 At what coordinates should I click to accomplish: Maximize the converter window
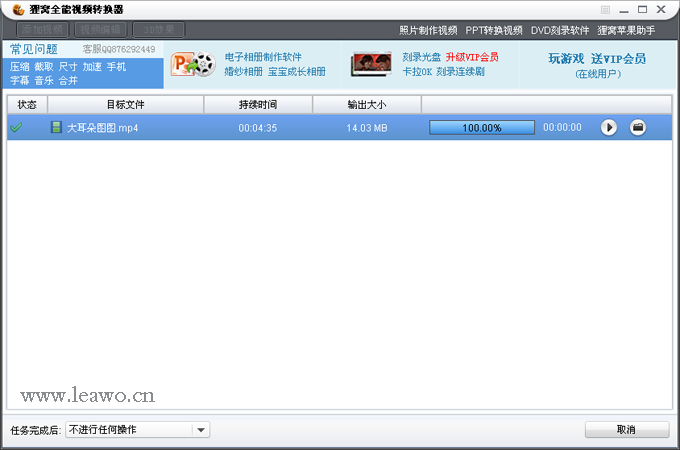point(643,10)
